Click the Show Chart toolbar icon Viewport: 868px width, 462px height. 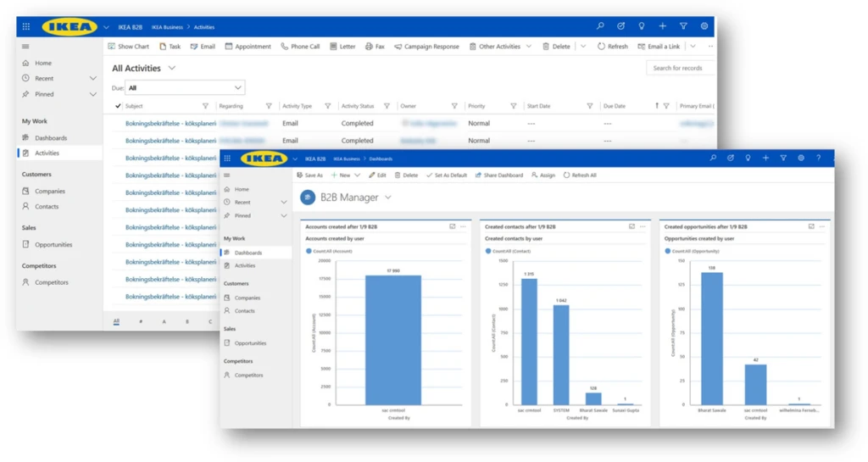click(x=112, y=47)
